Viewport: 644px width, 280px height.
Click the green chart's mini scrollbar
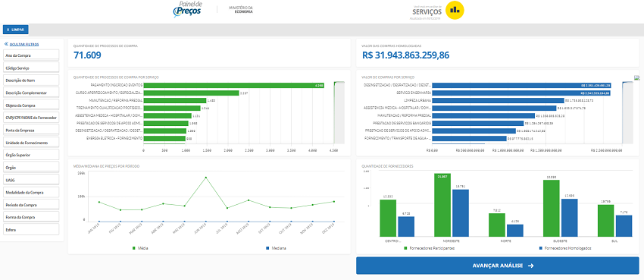click(x=339, y=112)
